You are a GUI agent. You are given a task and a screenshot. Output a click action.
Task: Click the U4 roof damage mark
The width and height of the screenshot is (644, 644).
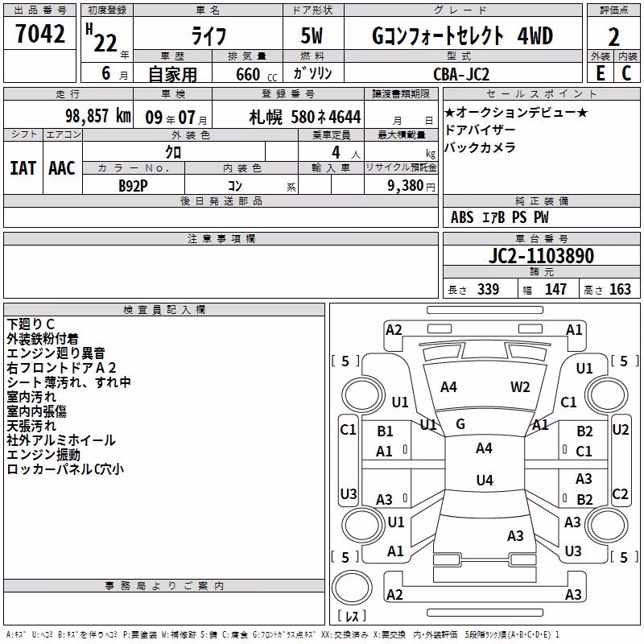point(485,480)
